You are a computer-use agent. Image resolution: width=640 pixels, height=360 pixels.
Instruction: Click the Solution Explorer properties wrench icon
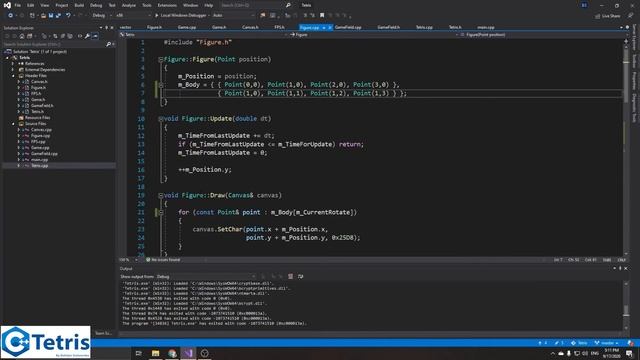click(x=87, y=36)
